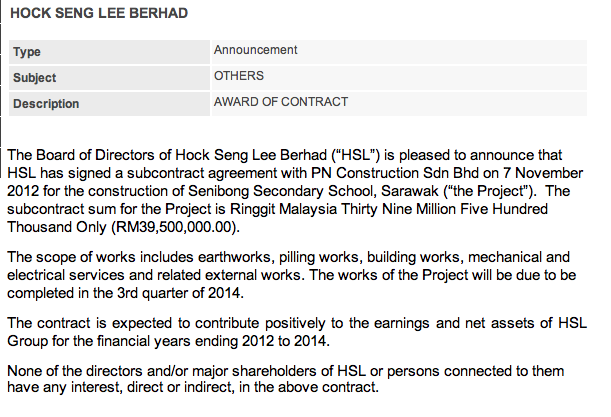Click the AWARD OF CONTRACT text
Viewport: 611px width, 417px height.
[281, 102]
